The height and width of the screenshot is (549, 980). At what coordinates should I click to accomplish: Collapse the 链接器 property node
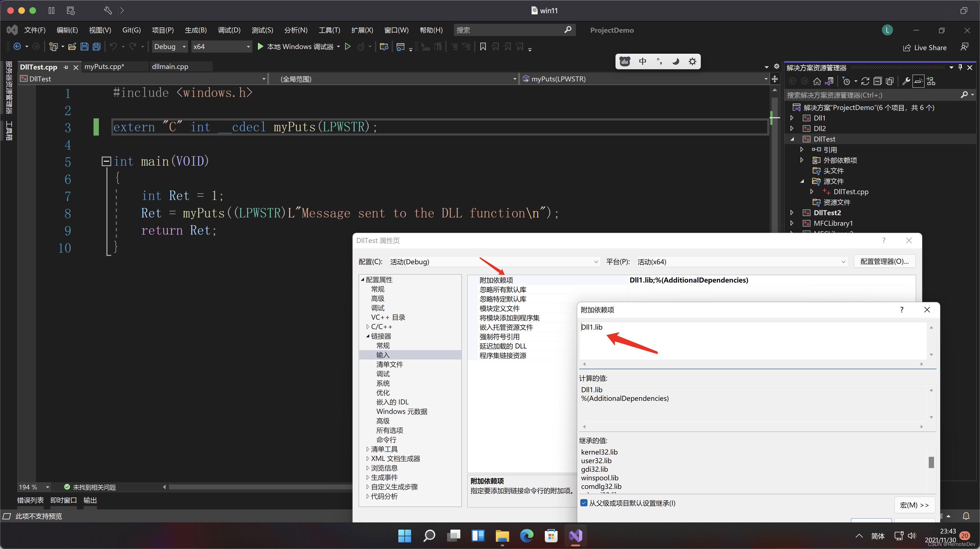click(368, 336)
